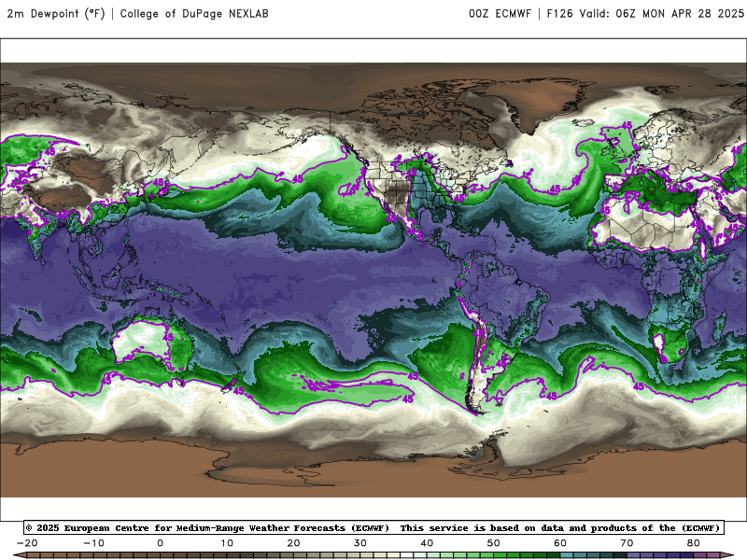This screenshot has width=747, height=560.
Task: Click the "40" colorbar scale label
Action: (427, 543)
